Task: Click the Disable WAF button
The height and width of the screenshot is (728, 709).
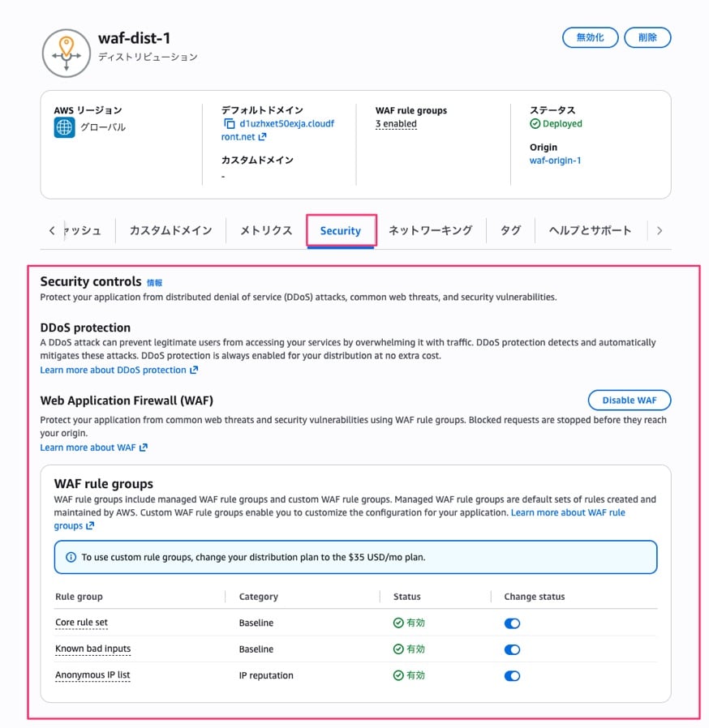Action: pyautogui.click(x=629, y=400)
